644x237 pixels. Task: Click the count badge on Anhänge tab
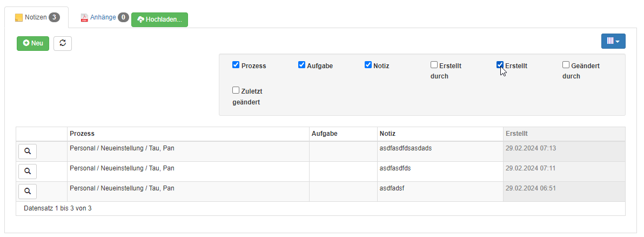123,17
